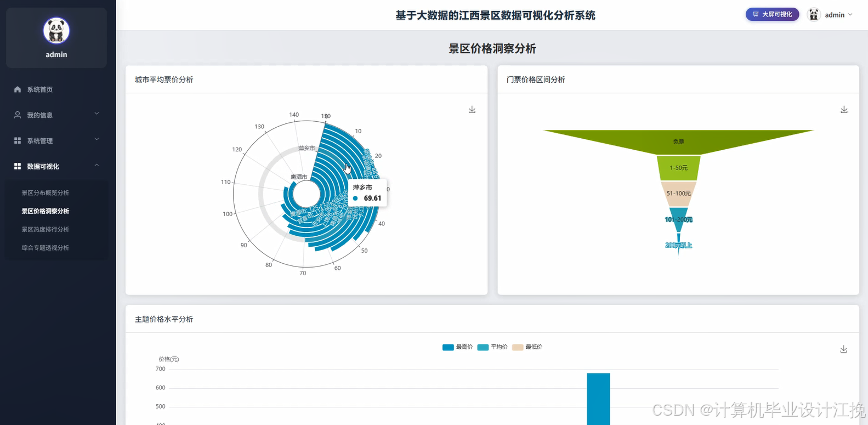Click the 萍乡市 label on polar chart
This screenshot has height=425, width=868.
click(x=307, y=149)
